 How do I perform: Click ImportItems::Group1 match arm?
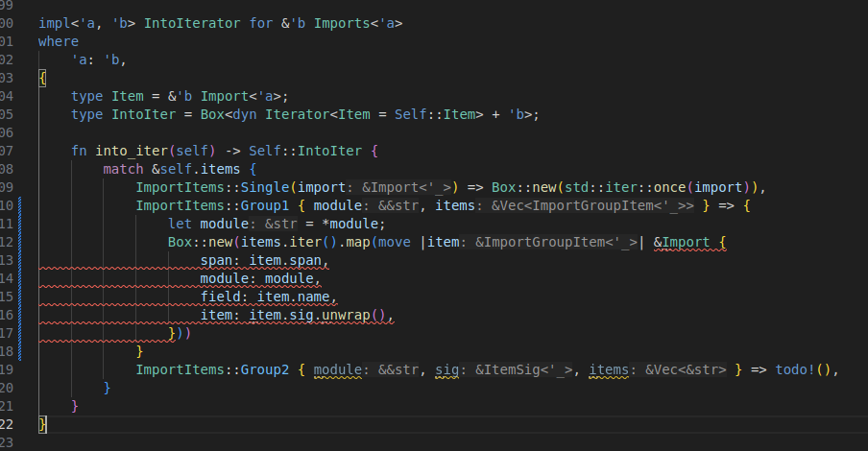pyautogui.click(x=212, y=205)
